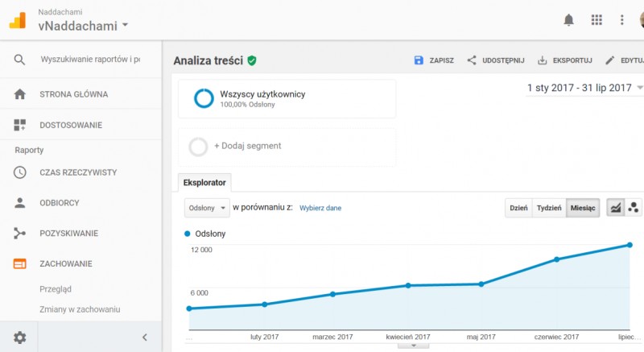Click the home icon for Strona główna
This screenshot has width=644, height=352.
point(19,94)
